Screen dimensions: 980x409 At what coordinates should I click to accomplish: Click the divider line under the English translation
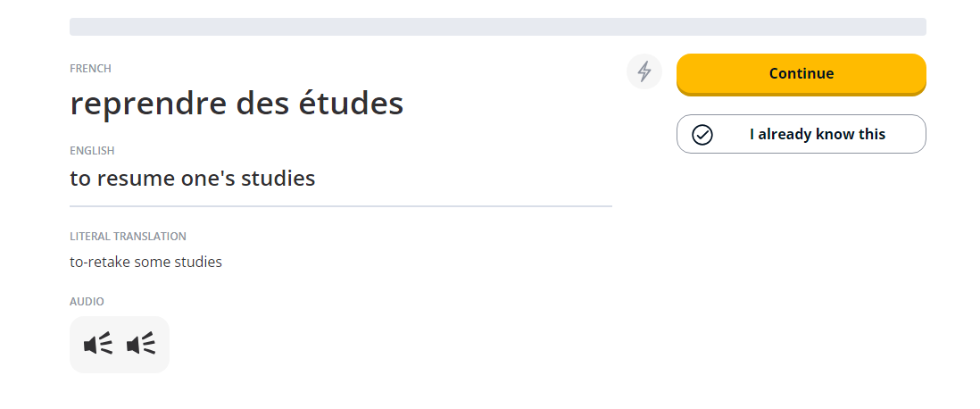(x=340, y=206)
